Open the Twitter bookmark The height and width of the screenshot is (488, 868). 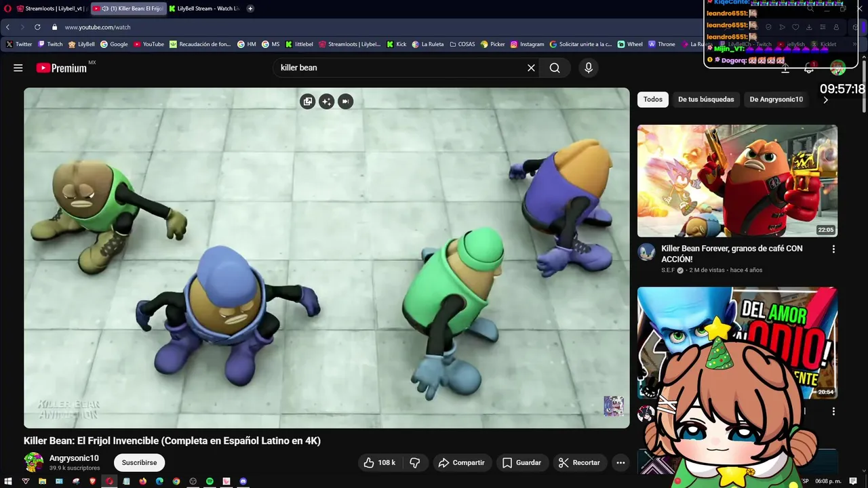(19, 44)
